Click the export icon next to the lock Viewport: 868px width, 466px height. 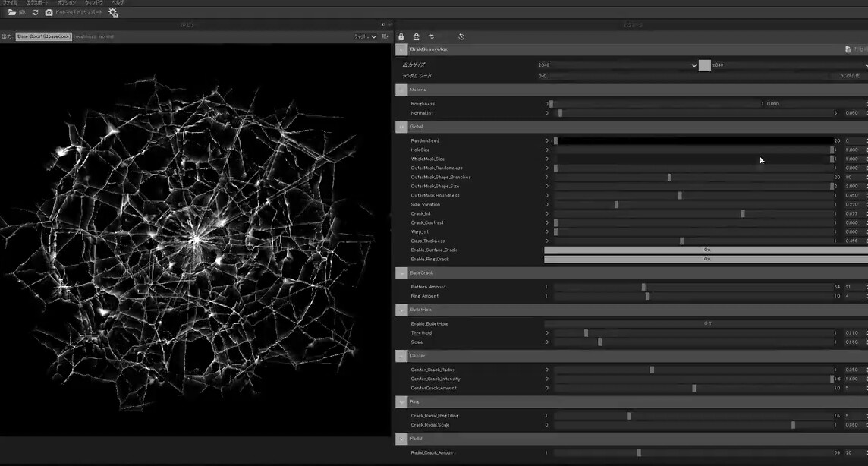[417, 36]
